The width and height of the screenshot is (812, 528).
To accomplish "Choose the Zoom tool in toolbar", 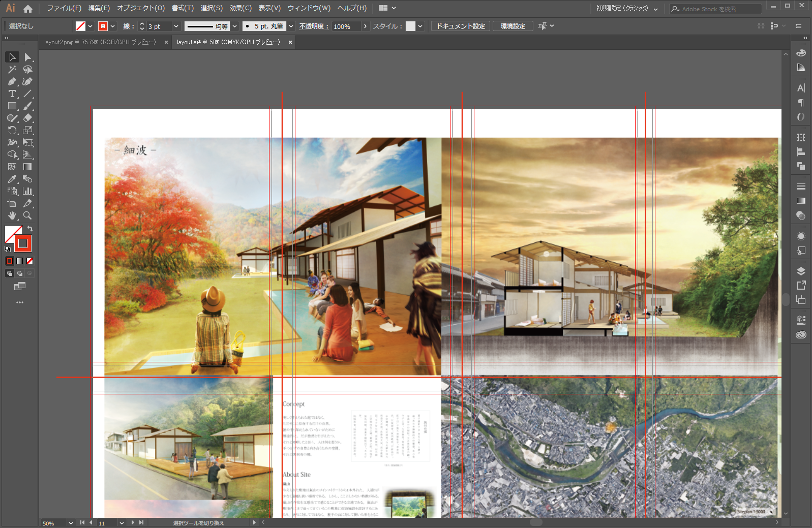I will click(27, 216).
